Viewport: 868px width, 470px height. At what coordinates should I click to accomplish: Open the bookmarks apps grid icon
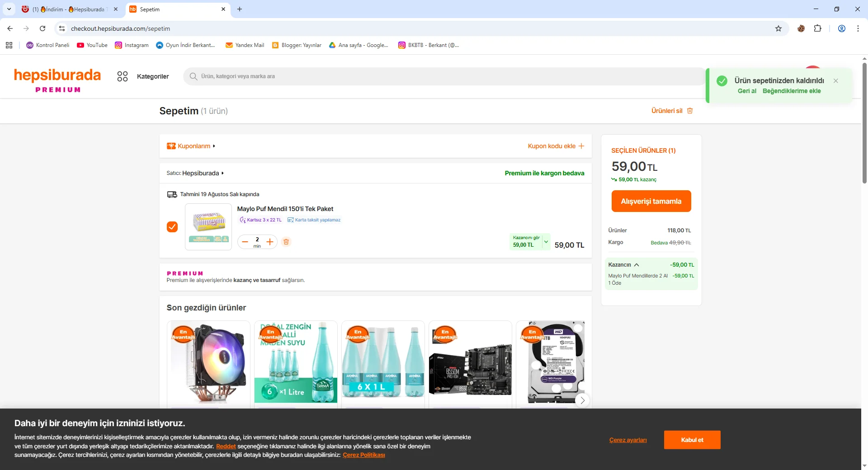coord(9,45)
